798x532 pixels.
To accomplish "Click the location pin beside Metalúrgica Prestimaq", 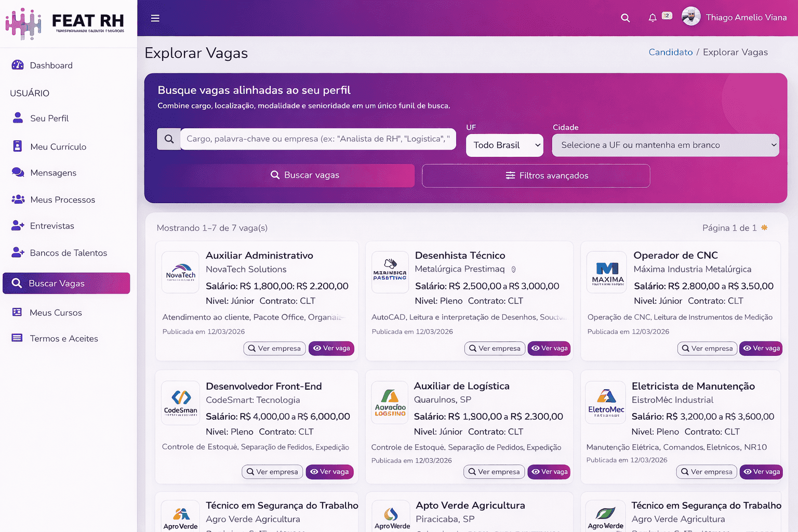I will coord(513,270).
